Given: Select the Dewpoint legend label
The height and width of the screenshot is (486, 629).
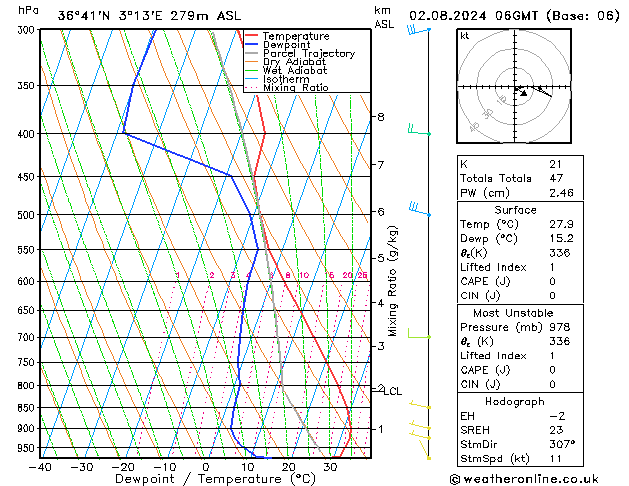Looking at the screenshot, I should coord(286,45).
